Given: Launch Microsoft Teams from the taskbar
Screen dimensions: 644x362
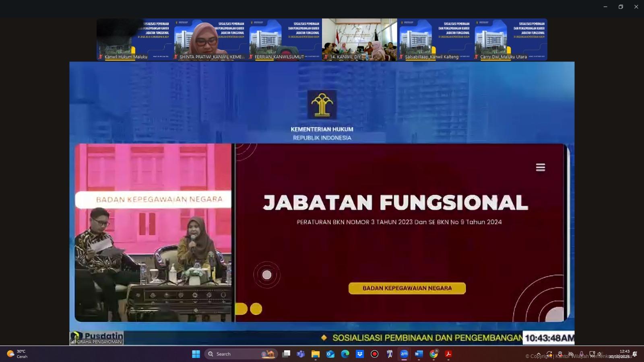Looking at the screenshot, I should [x=301, y=354].
